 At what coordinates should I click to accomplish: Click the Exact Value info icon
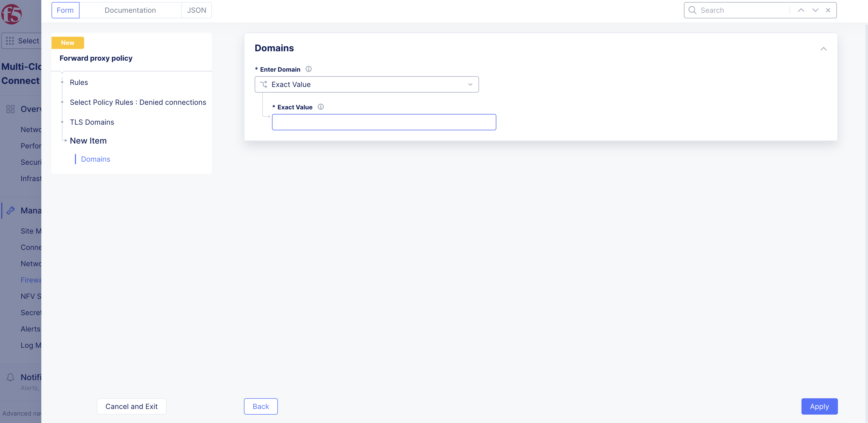320,107
